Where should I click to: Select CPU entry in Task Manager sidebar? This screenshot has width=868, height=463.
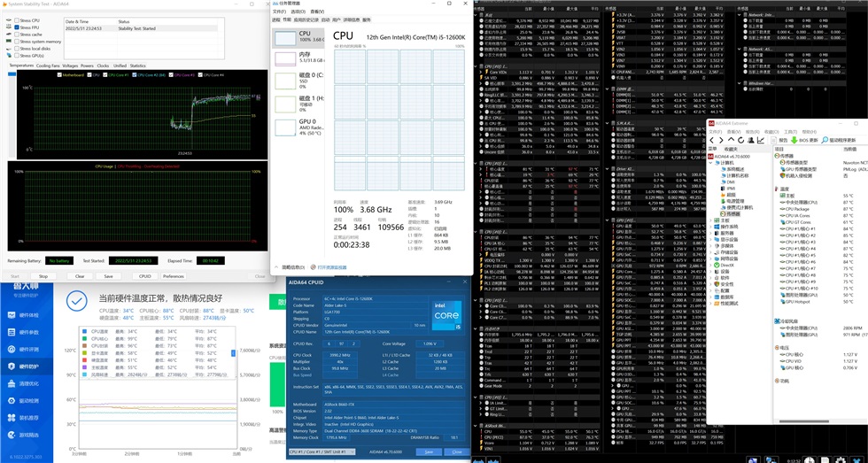tap(300, 37)
